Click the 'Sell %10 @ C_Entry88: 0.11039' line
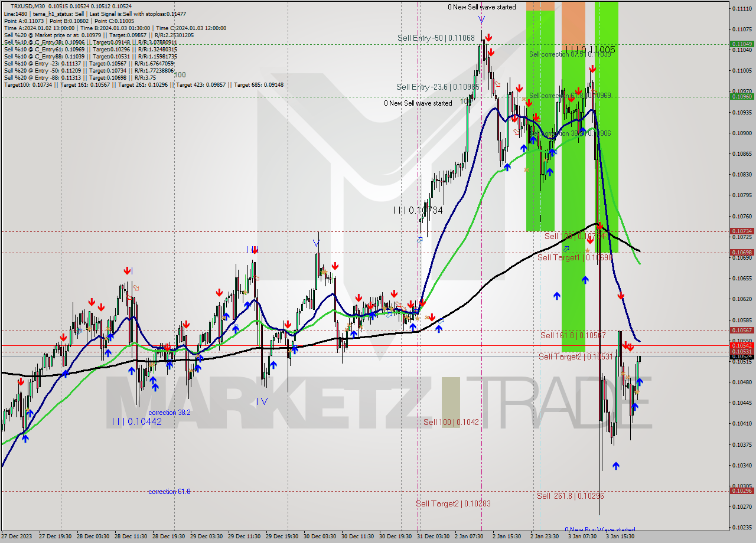This screenshot has width=756, height=543. (x=90, y=57)
